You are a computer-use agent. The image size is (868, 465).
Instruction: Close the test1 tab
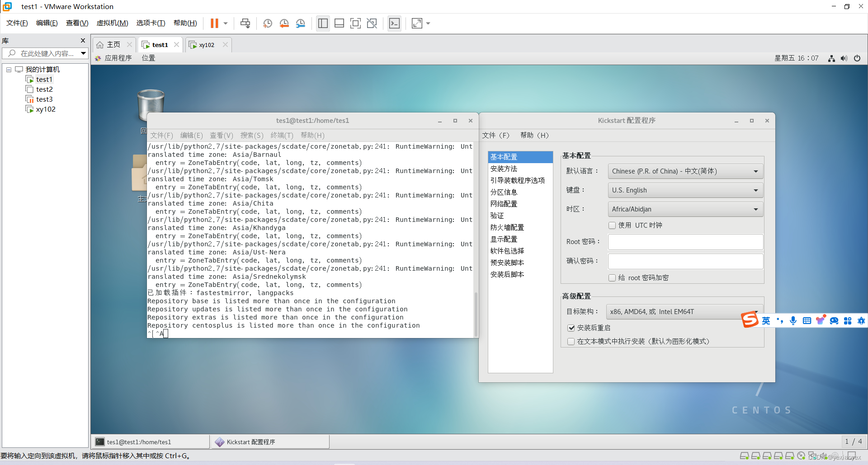(x=176, y=44)
